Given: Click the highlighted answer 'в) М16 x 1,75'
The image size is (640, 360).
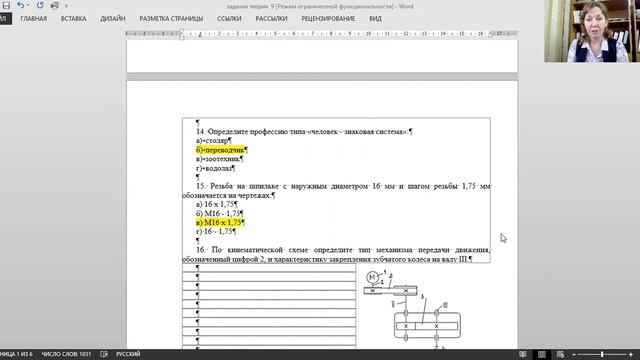Looking at the screenshot, I should [x=218, y=222].
